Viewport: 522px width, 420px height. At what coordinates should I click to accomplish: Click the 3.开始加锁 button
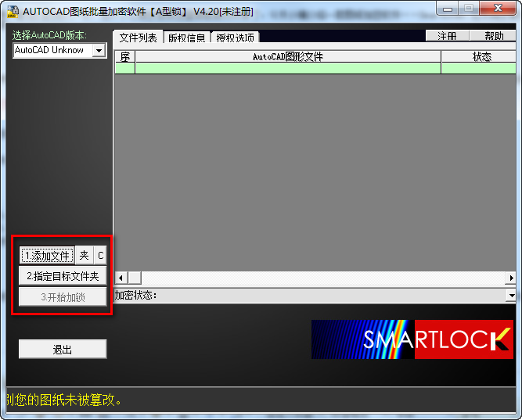tap(63, 297)
